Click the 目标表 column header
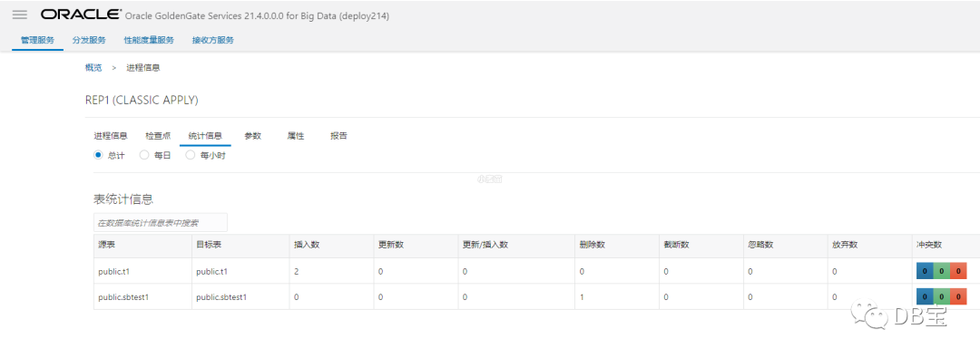The height and width of the screenshot is (358, 980). click(x=240, y=245)
